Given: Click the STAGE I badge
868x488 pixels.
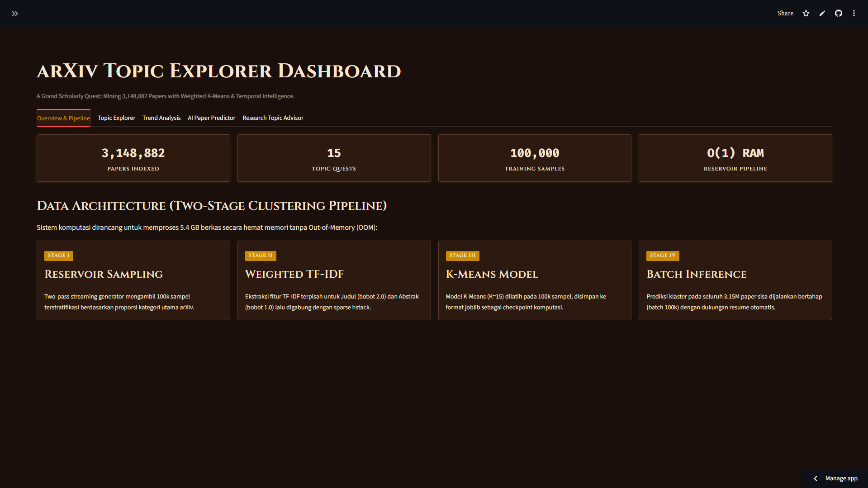Looking at the screenshot, I should [x=59, y=256].
